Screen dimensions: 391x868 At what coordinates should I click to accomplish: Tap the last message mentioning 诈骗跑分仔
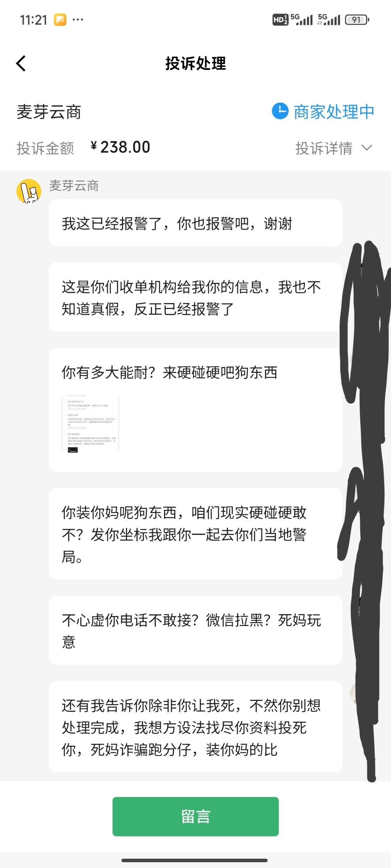(x=195, y=727)
